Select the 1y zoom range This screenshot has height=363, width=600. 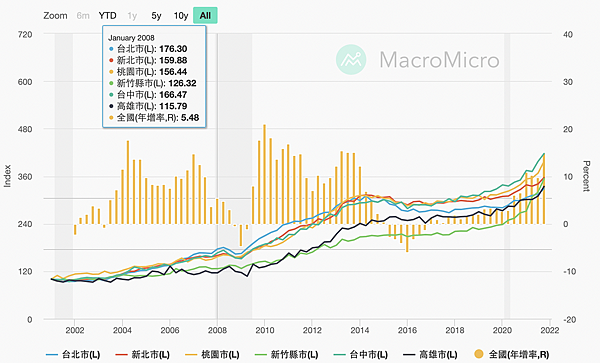(132, 16)
